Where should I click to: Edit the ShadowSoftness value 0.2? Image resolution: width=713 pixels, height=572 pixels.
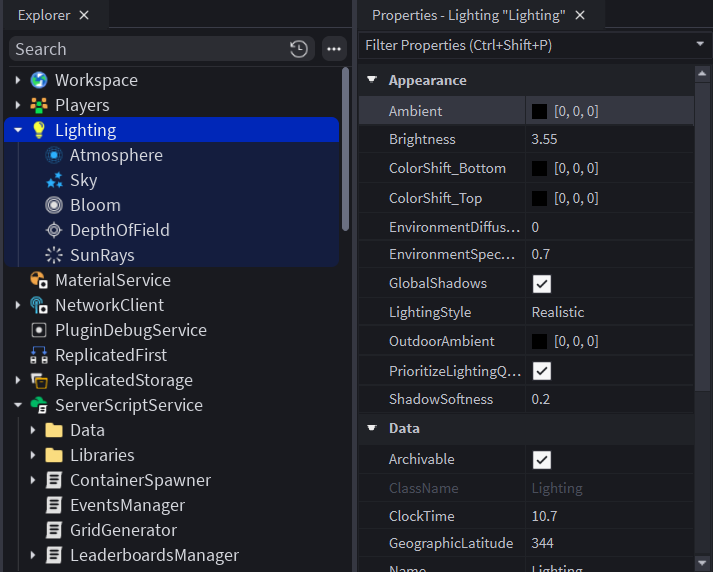point(609,399)
